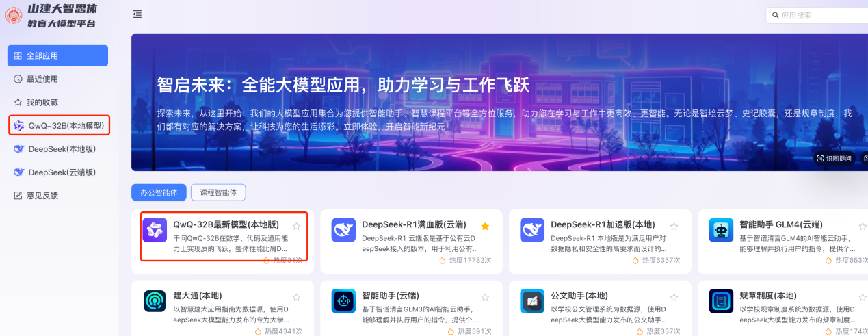868x336 pixels.
Task: Open 最近使用 in the sidebar
Action: (x=42, y=79)
